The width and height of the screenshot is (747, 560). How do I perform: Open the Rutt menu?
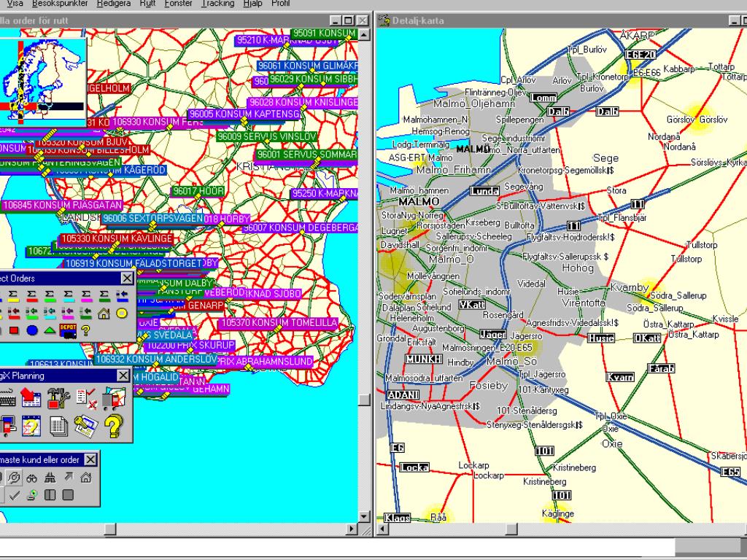pos(147,4)
